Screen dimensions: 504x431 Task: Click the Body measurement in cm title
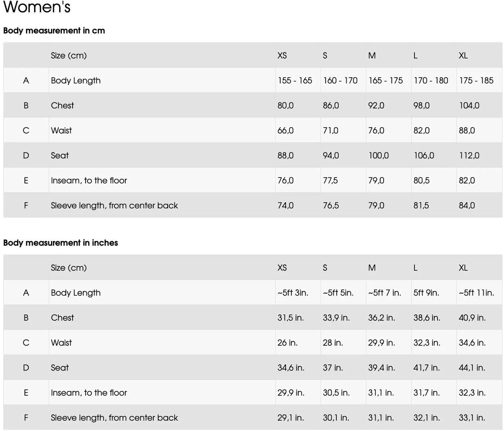[54, 31]
